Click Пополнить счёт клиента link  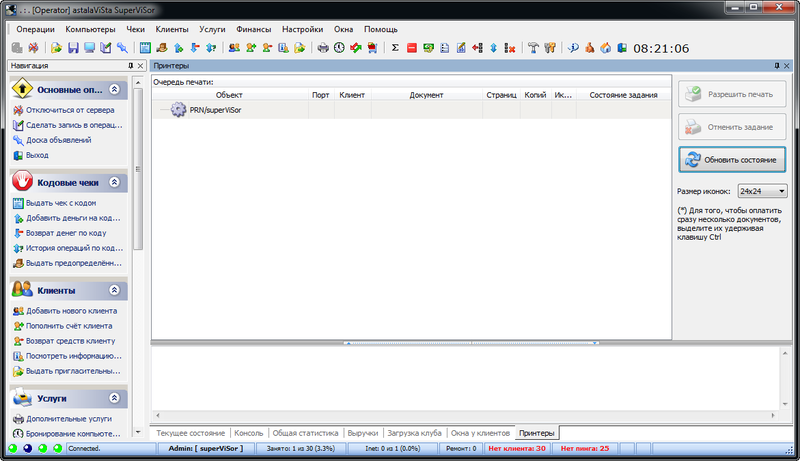tap(69, 326)
